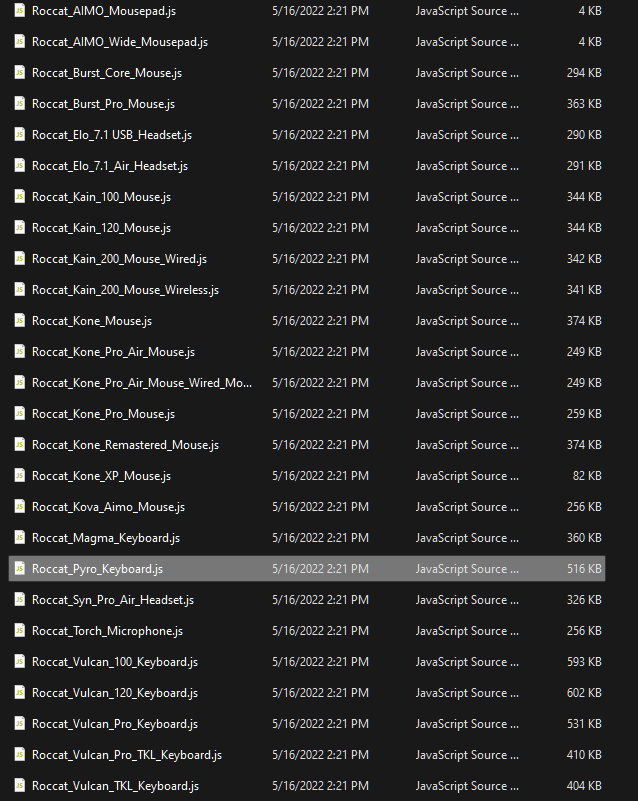Select the Roccat_Vulcan_120_Keyboard.js file name
Screen dimensions: 638x801
point(115,693)
